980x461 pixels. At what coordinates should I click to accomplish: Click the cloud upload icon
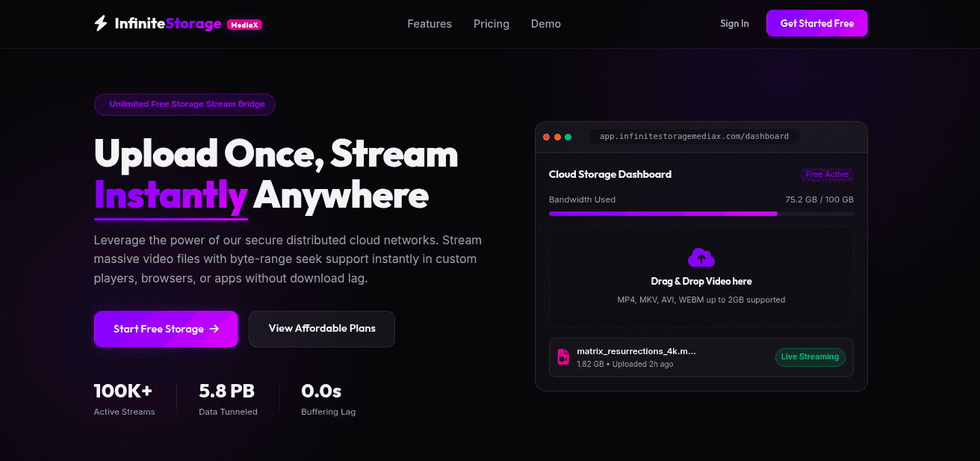tap(701, 258)
